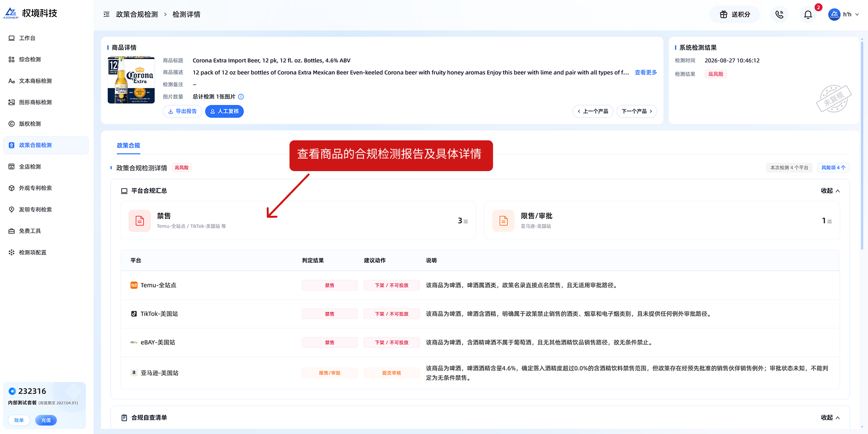868x434 pixels.
Task: Go to 图形商标检测
Action: (46, 102)
